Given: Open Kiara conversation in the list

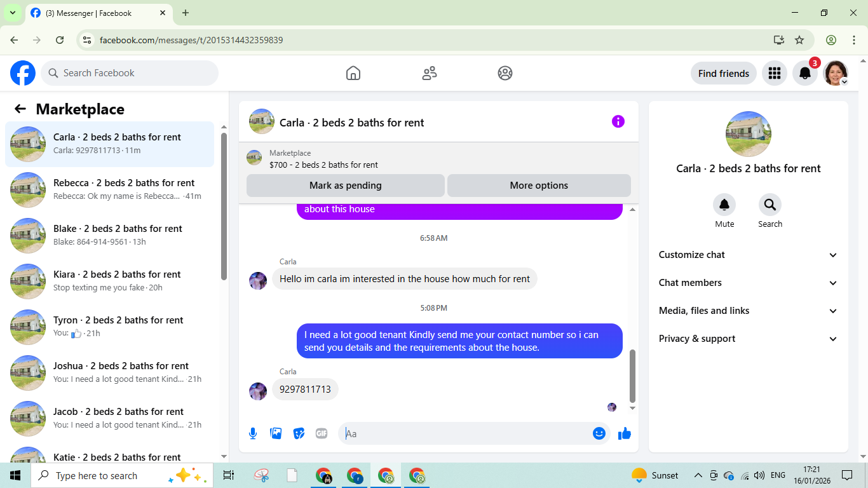Looking at the screenshot, I should (x=109, y=281).
